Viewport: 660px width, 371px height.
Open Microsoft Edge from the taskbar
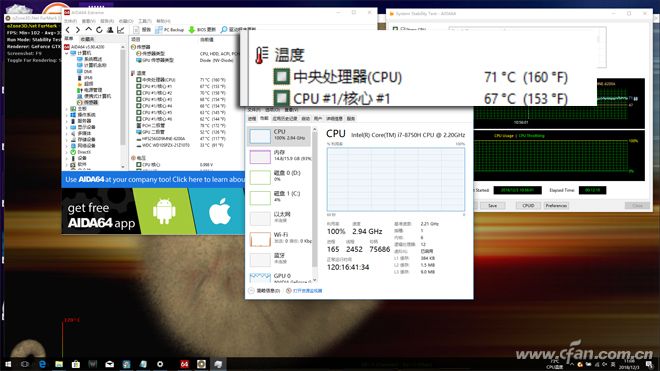(x=42, y=364)
